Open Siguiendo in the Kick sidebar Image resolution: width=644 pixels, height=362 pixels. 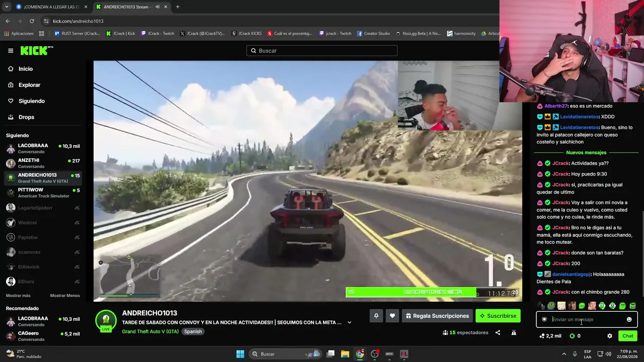point(32,101)
